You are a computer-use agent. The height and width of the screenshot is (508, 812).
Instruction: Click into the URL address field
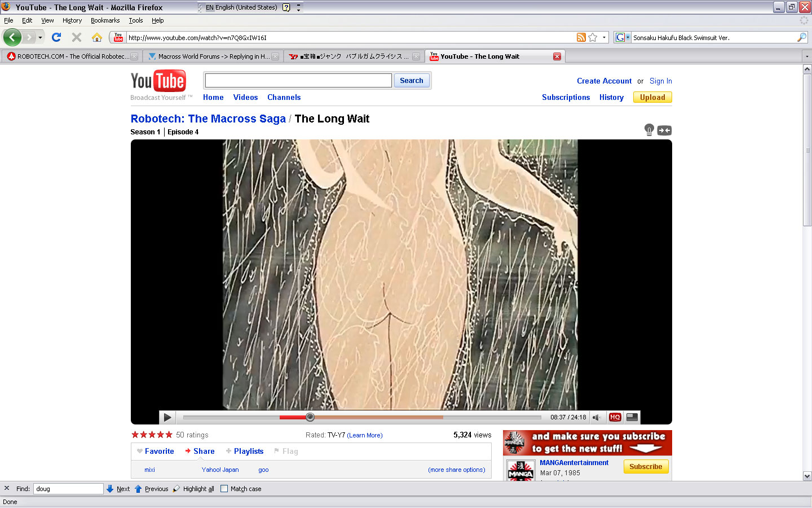351,38
